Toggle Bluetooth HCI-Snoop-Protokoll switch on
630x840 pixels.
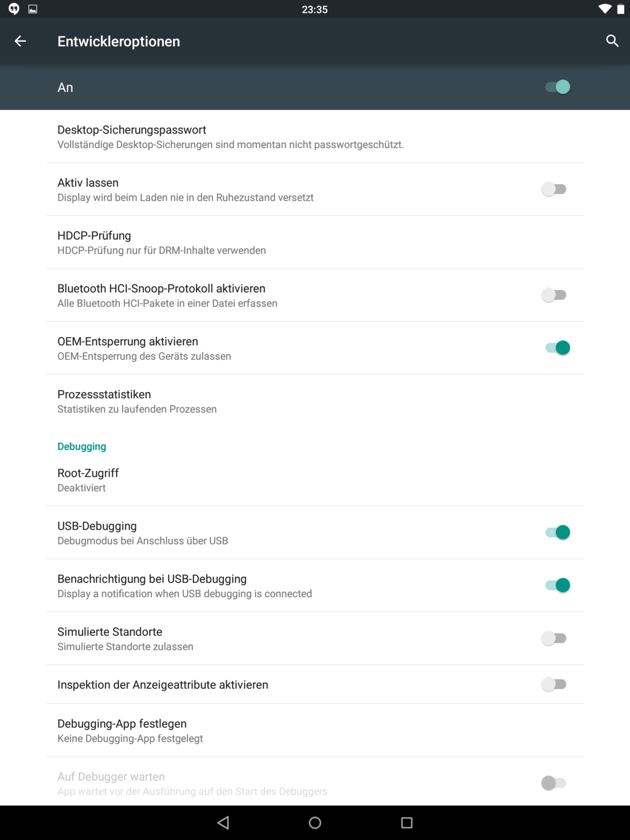tap(554, 295)
